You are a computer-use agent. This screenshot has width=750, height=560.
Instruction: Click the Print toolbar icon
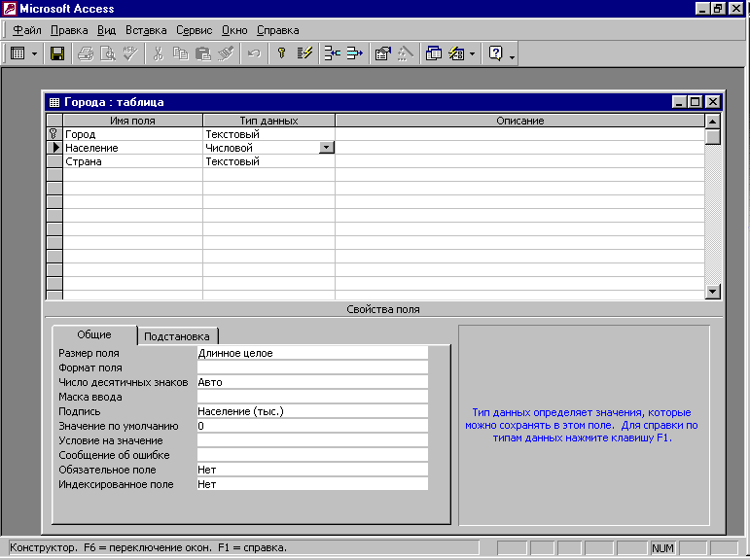tap(86, 53)
